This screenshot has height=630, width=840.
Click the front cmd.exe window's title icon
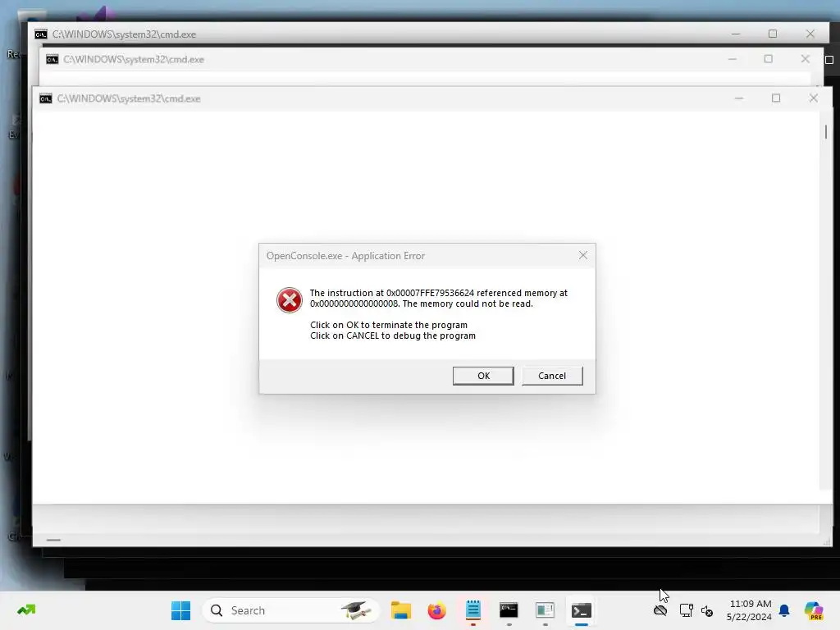coord(46,98)
